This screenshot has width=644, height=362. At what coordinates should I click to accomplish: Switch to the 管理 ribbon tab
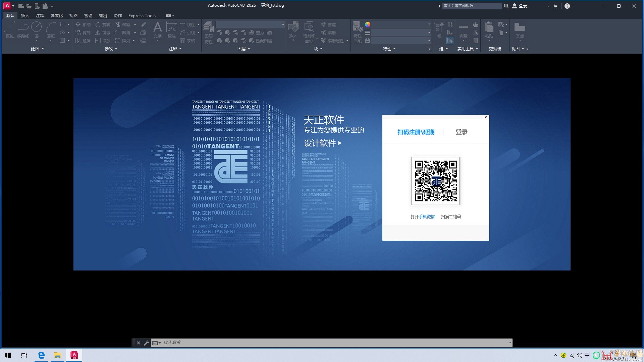tap(88, 16)
